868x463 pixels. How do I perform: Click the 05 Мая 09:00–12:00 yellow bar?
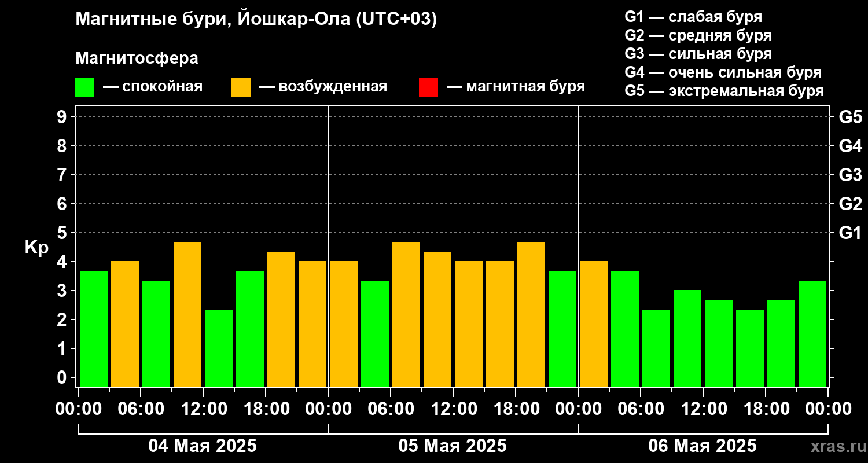point(437,319)
